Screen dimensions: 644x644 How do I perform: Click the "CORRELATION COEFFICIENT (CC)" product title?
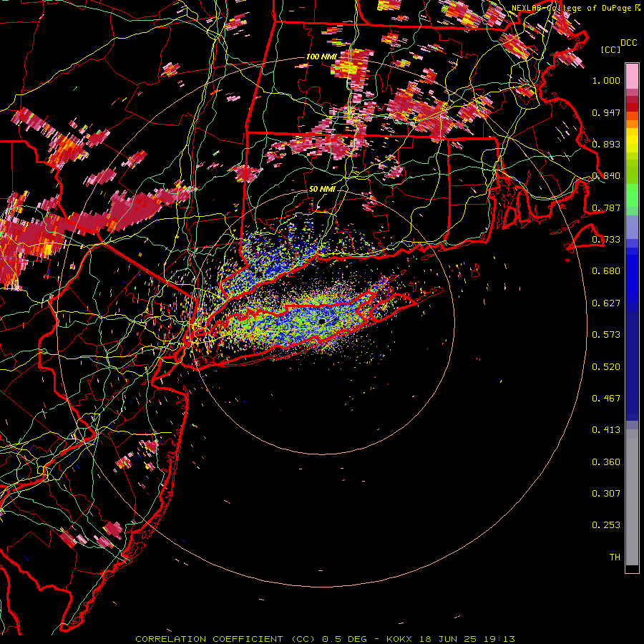pyautogui.click(x=225, y=639)
